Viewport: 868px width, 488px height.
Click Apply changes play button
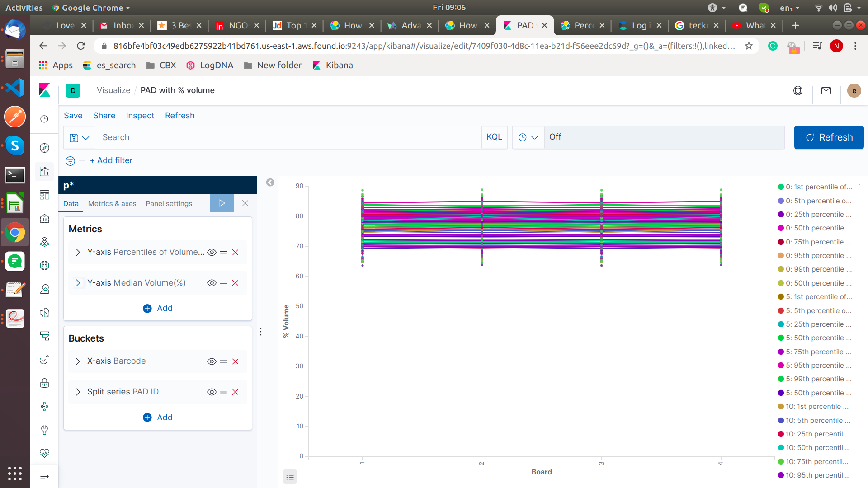(222, 203)
